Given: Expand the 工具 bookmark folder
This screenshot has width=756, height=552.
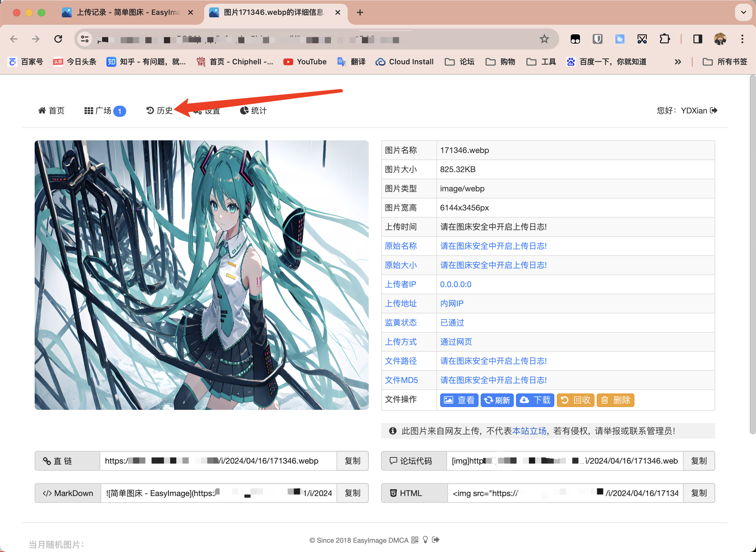Looking at the screenshot, I should point(541,62).
